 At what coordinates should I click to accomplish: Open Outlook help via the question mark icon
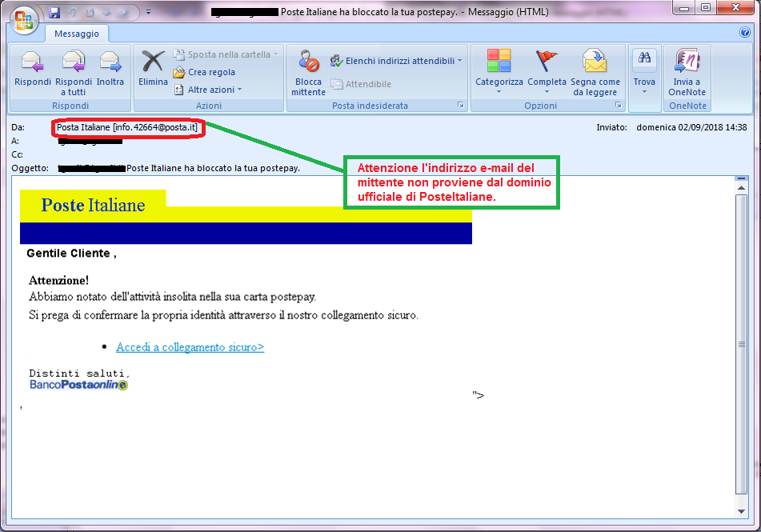[x=744, y=32]
